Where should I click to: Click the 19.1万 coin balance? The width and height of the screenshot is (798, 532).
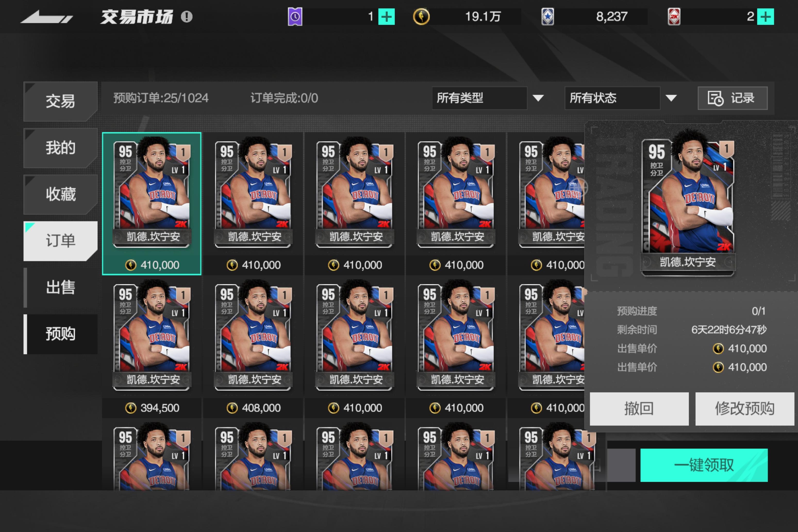pos(483,16)
